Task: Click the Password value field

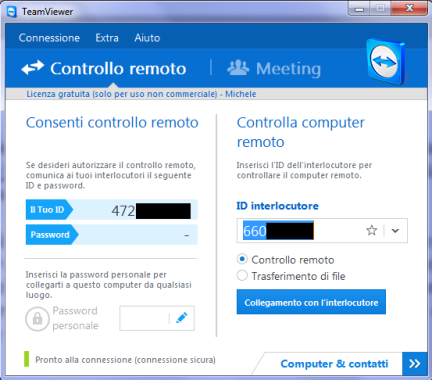Action: pos(138,235)
